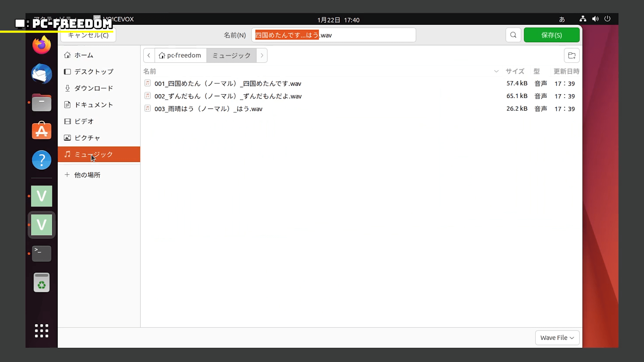The width and height of the screenshot is (644, 362).
Task: Open Ubuntu Software store icon
Action: click(42, 131)
